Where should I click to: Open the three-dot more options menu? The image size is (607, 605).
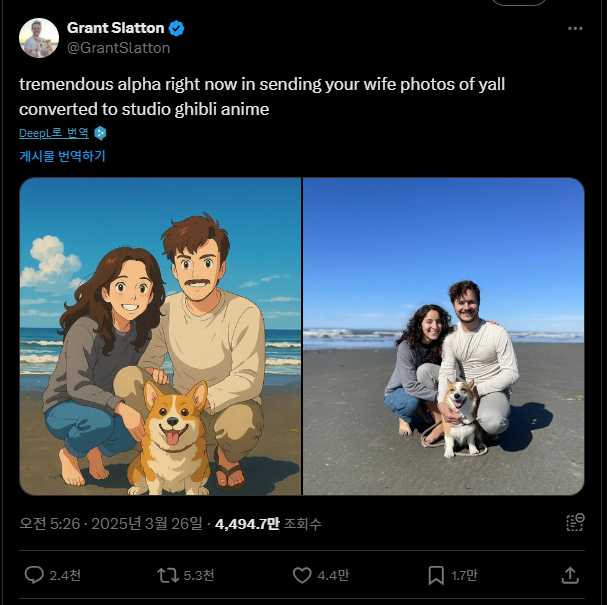click(x=575, y=29)
